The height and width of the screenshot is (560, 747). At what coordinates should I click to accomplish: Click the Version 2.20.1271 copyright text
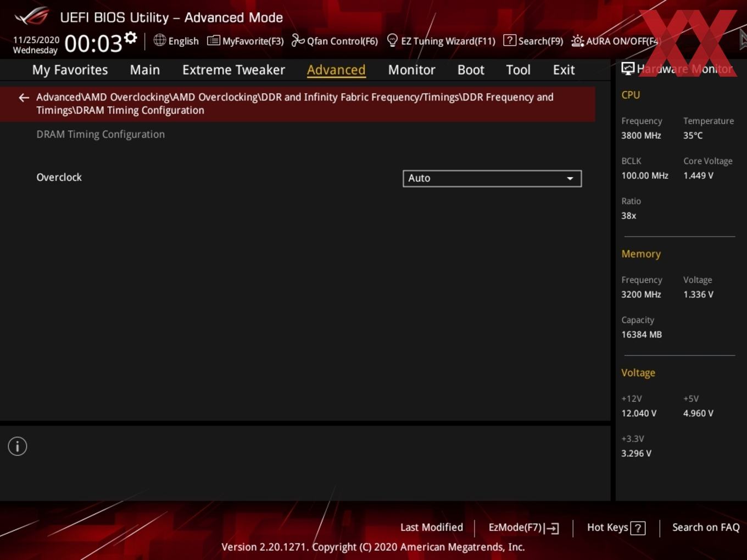(373, 547)
